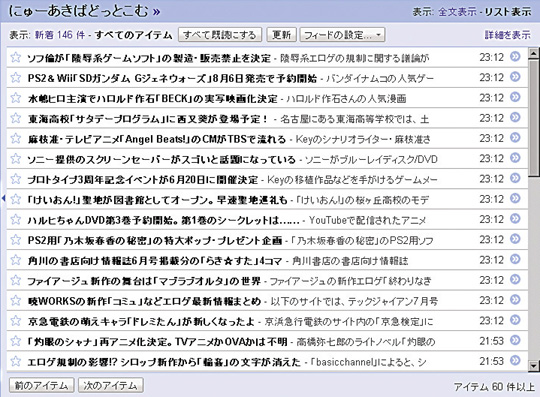The image size is (540, 397).
Task: Click 21:53 timestamp of 灼眼のシャナ item
Action: (x=491, y=341)
